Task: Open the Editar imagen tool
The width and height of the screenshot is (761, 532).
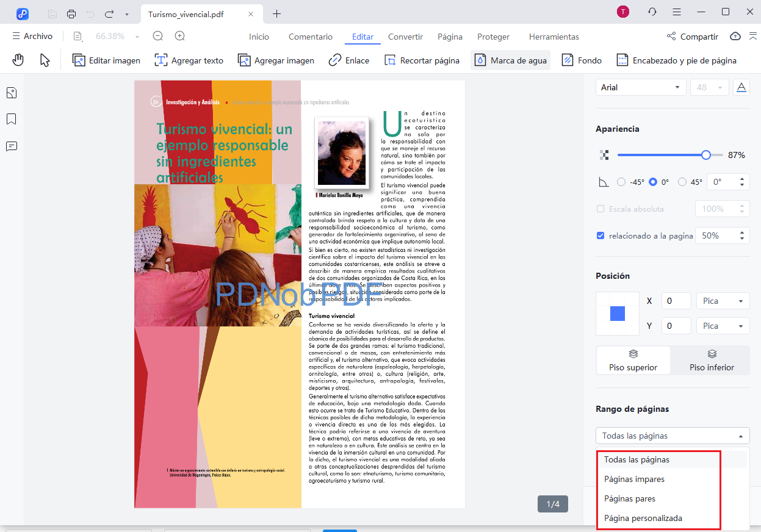Action: click(x=106, y=60)
